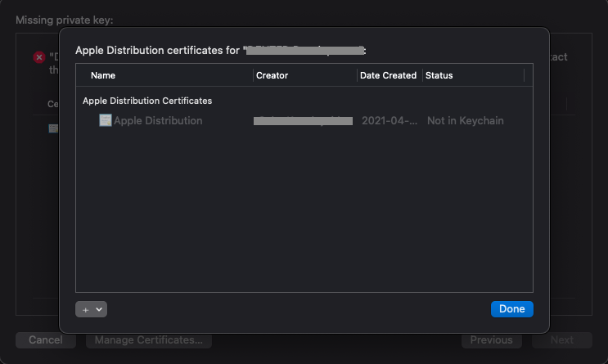Select the Apple Distribution certificate icon
Viewport: 608px width, 364px height.
coord(105,120)
